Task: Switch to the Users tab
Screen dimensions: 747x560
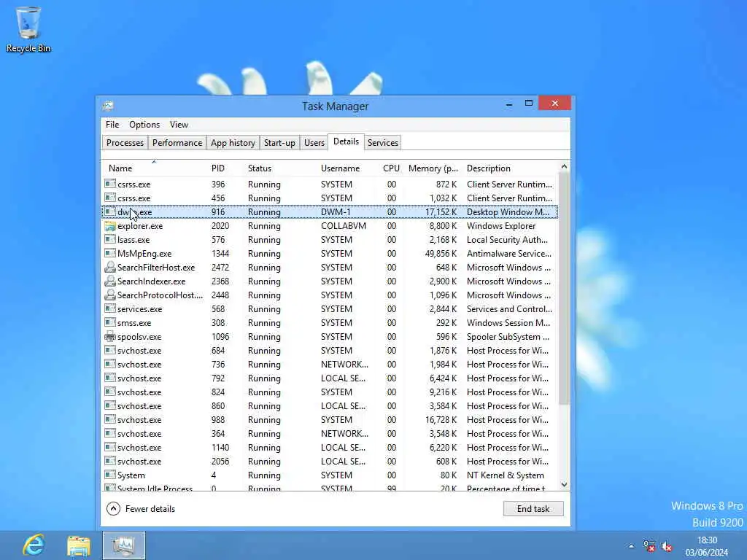Action: coord(314,143)
